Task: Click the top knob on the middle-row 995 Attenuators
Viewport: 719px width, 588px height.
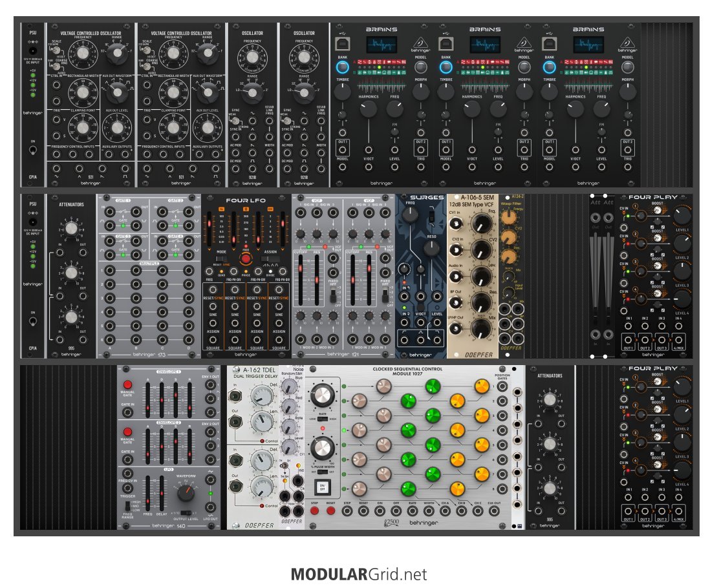Action: click(71, 229)
